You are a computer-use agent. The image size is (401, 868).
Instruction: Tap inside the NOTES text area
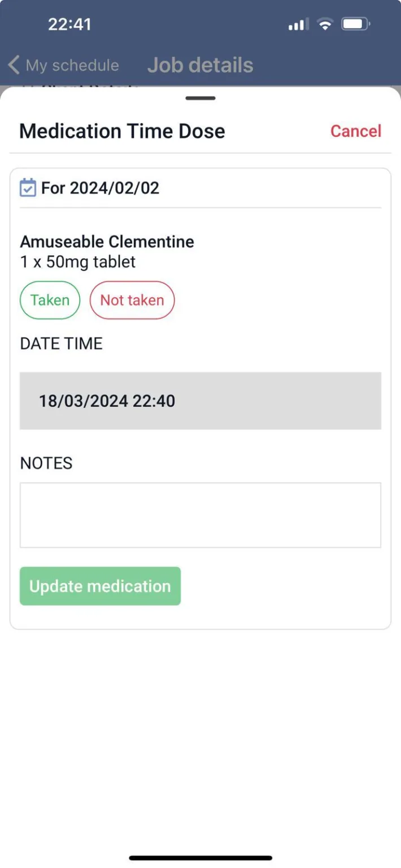tap(200, 514)
